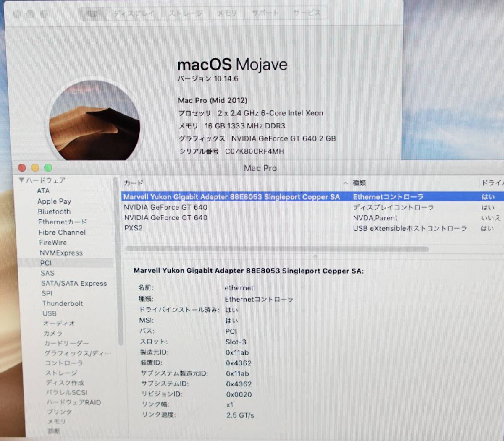The height and width of the screenshot is (441, 504).
Task: Select Ethernetカード in the sidebar
Action: [x=63, y=222]
